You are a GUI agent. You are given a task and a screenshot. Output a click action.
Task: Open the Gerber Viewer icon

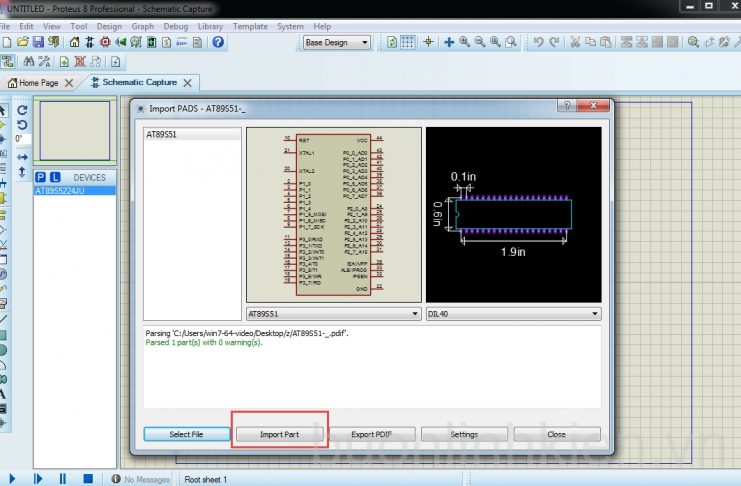click(x=136, y=42)
